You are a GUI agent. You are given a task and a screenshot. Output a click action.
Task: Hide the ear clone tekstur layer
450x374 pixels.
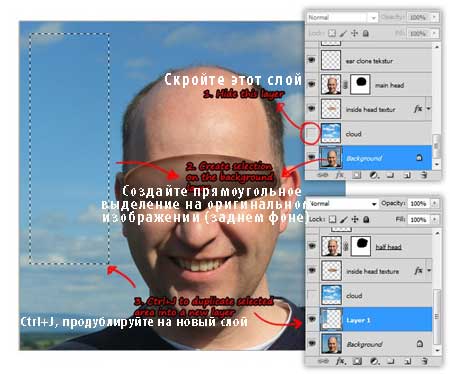[311, 60]
